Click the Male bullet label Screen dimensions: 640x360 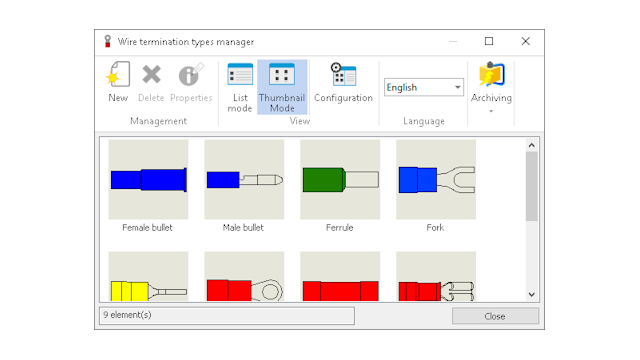pos(243,228)
